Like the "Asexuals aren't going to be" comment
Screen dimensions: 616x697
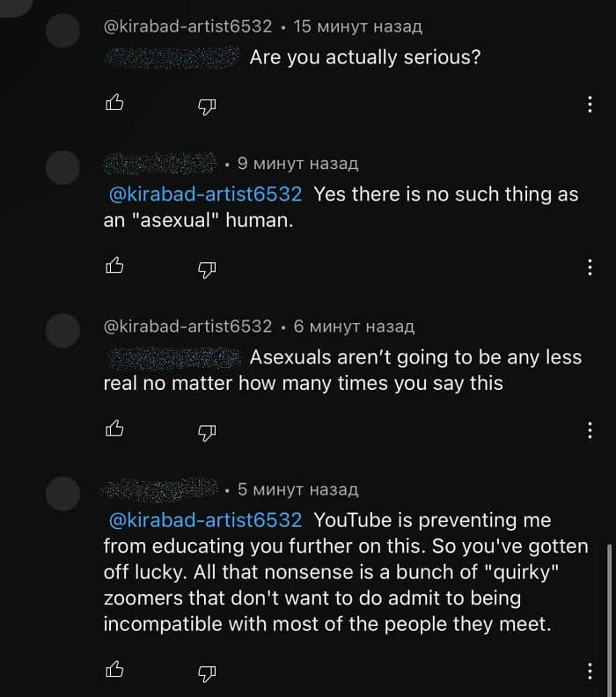tap(114, 429)
